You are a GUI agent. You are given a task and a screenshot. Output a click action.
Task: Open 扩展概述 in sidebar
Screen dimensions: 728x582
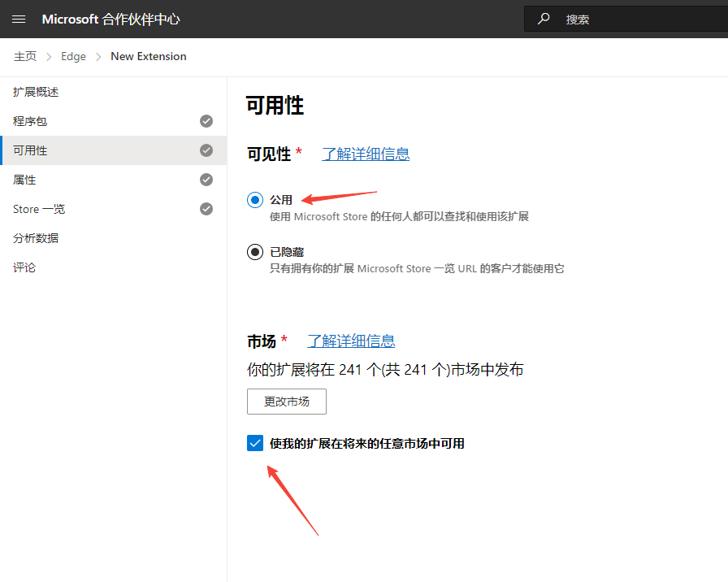click(113, 92)
